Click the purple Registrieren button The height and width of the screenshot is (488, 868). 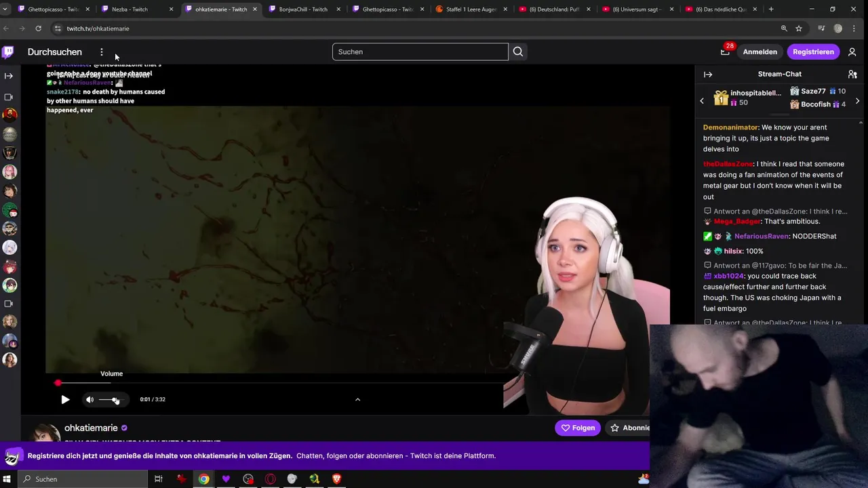pos(813,52)
